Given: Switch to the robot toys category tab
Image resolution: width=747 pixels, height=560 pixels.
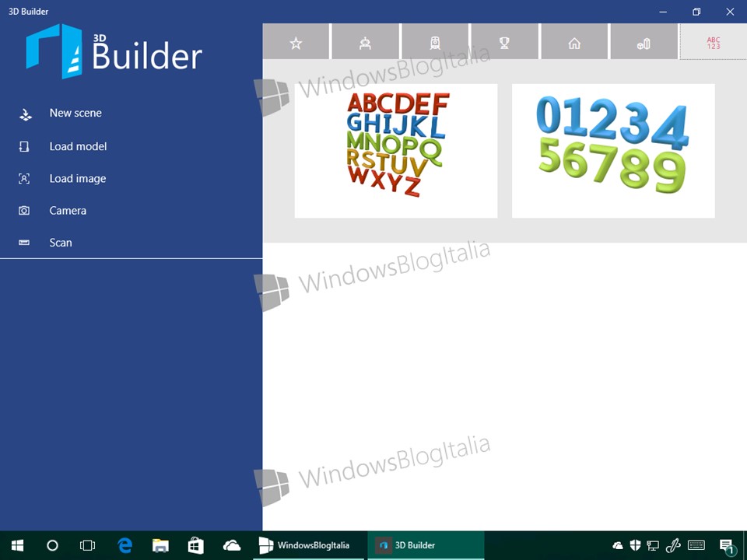Looking at the screenshot, I should tap(366, 41).
